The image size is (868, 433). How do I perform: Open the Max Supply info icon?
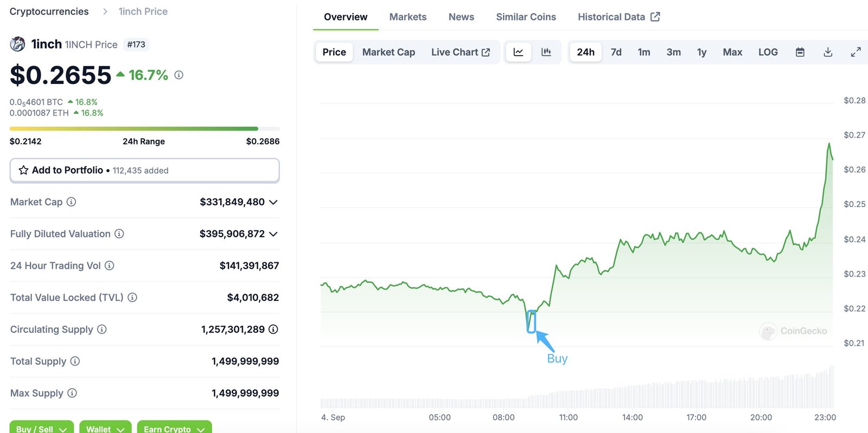72,393
